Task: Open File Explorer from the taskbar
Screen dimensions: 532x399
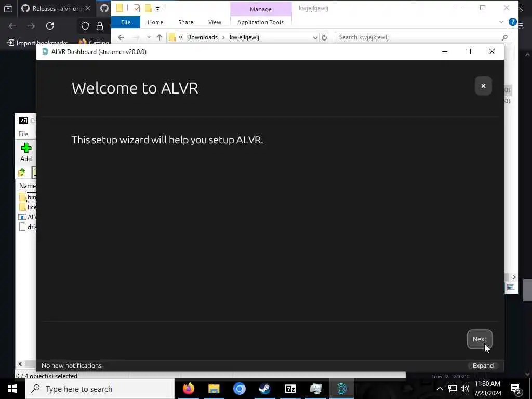Action: coord(214,389)
